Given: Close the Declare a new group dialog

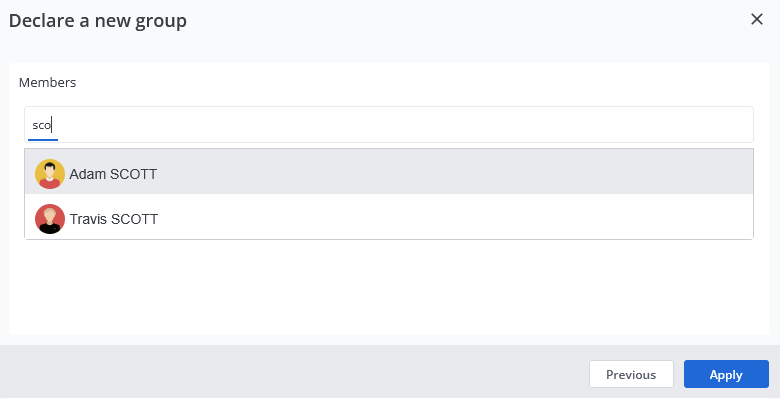Looking at the screenshot, I should coord(757,19).
